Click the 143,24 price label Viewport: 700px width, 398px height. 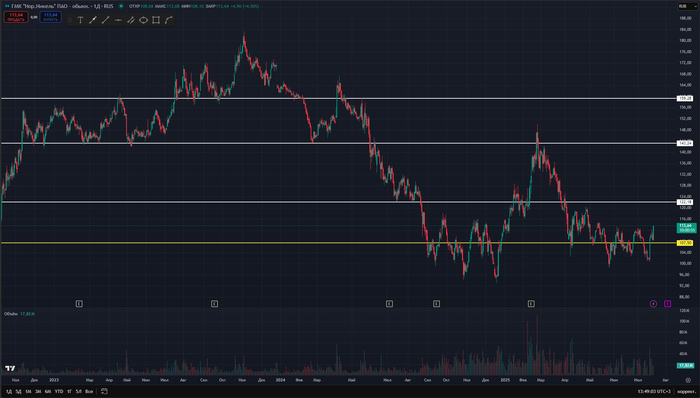click(x=685, y=143)
